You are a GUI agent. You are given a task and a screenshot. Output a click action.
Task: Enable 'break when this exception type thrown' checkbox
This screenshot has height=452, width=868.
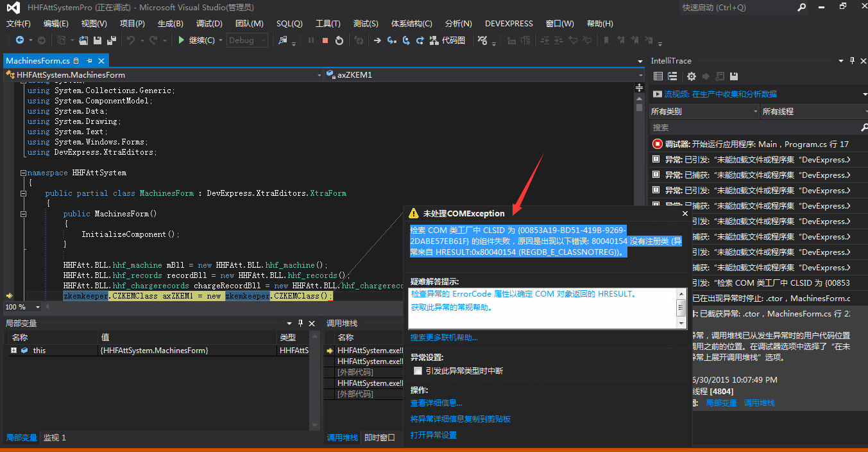pos(418,370)
